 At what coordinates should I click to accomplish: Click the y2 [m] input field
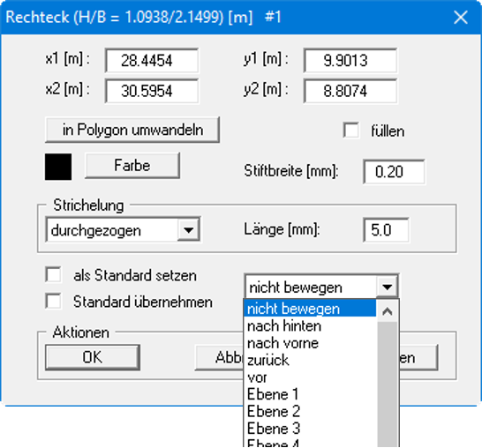(x=350, y=91)
